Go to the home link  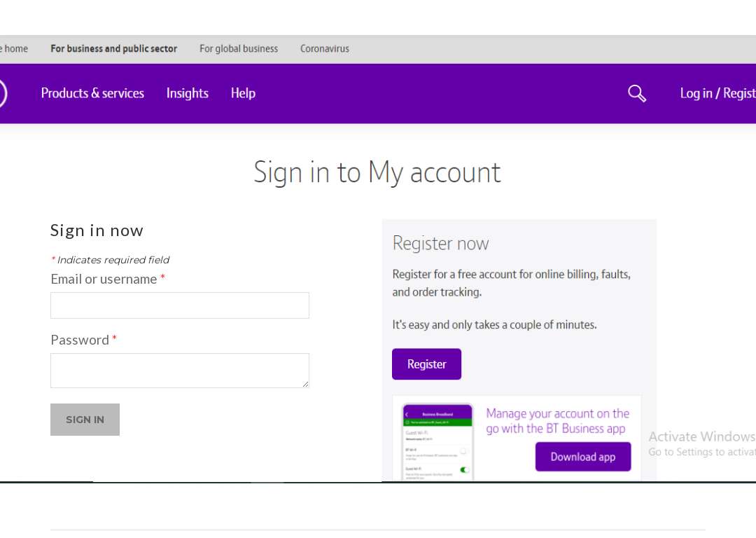click(15, 49)
